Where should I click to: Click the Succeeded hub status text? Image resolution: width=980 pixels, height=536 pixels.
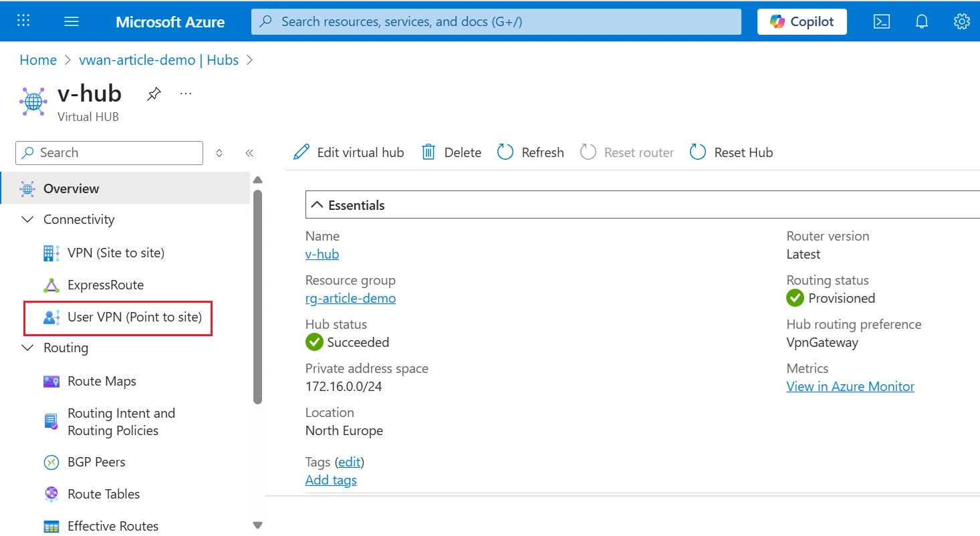pyautogui.click(x=358, y=342)
